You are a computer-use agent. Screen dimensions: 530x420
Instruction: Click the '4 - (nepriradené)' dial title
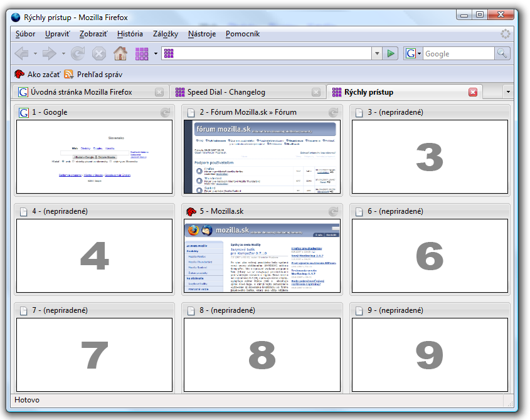(60, 211)
